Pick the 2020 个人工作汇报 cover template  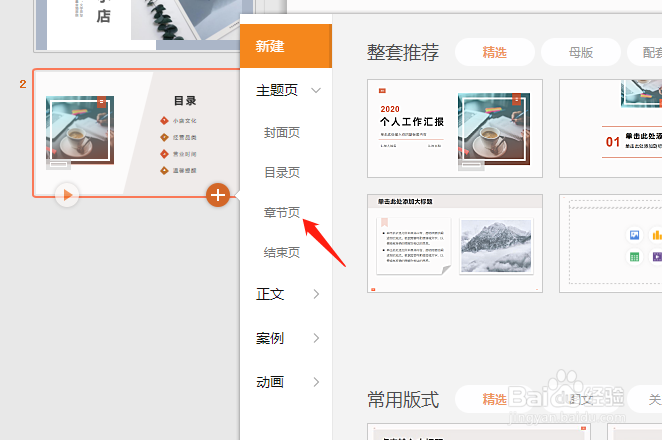click(455, 128)
